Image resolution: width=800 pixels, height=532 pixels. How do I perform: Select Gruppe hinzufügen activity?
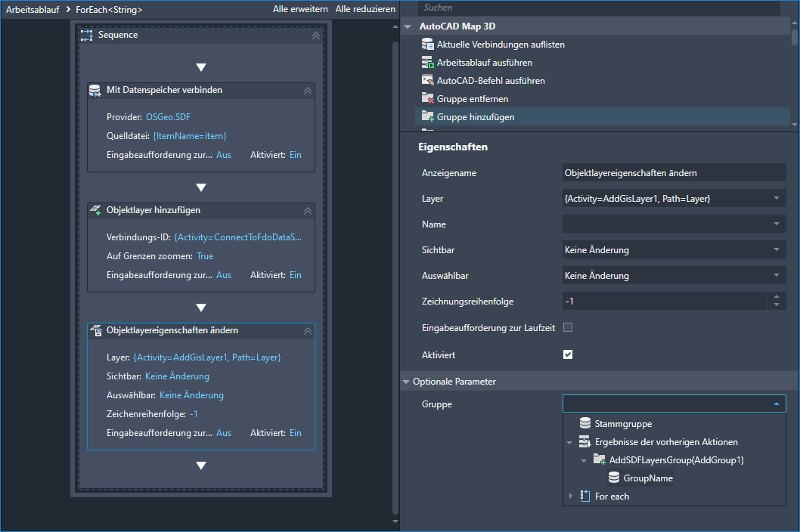click(603, 117)
